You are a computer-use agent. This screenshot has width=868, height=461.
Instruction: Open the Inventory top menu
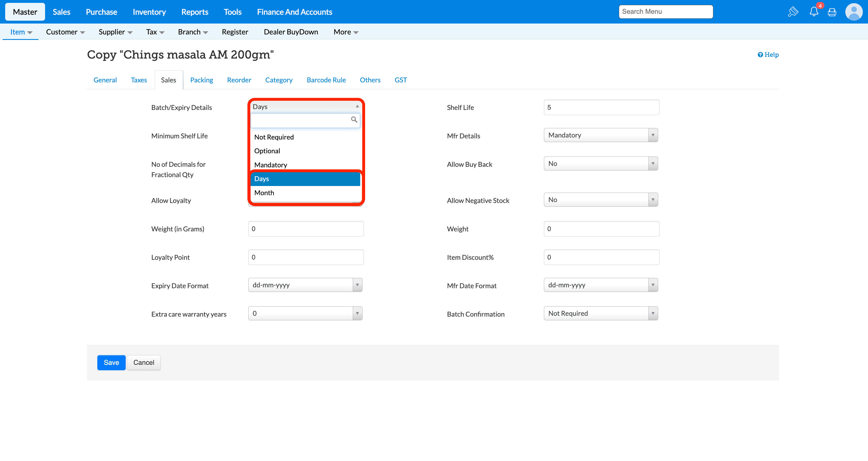pos(149,12)
